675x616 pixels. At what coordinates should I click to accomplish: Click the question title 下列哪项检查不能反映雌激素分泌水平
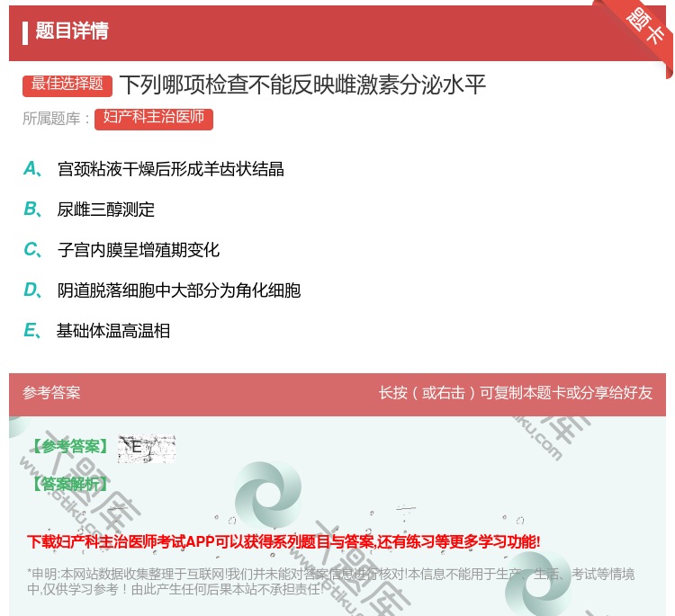302,85
